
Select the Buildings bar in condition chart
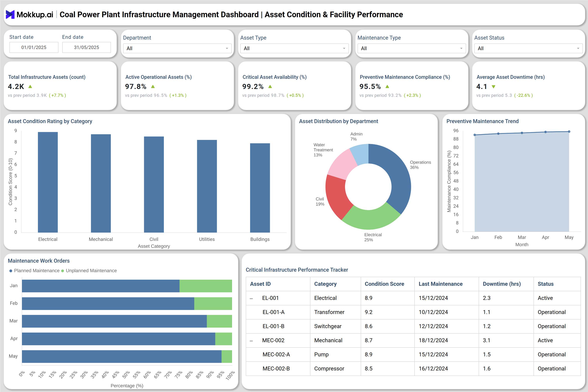(x=260, y=188)
